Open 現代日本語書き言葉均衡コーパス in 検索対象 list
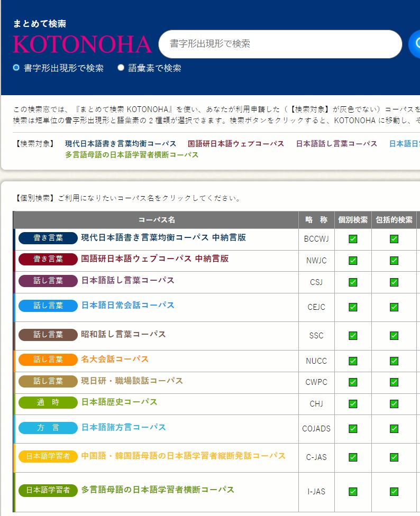The height and width of the screenshot is (516, 420). coord(121,144)
